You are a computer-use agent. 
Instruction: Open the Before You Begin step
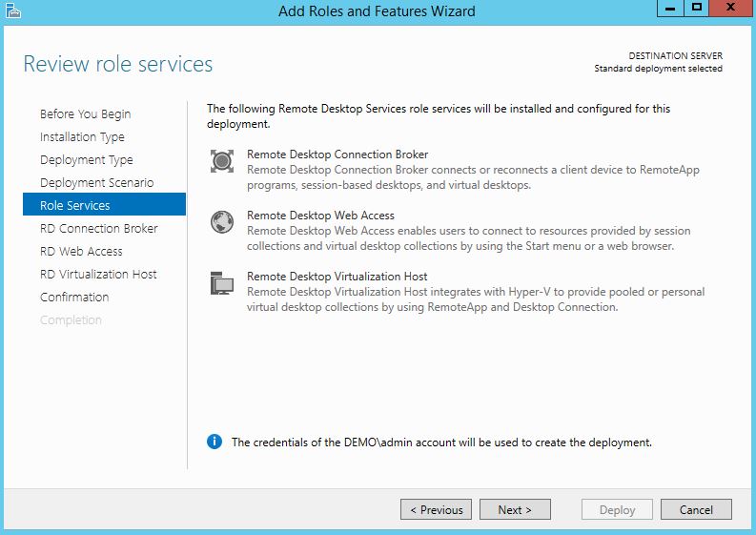pos(86,114)
